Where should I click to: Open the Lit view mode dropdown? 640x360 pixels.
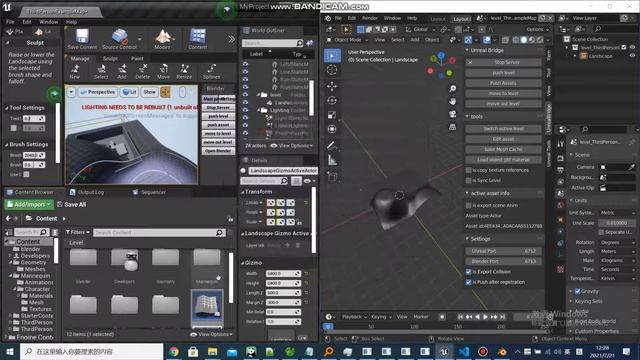click(x=129, y=92)
